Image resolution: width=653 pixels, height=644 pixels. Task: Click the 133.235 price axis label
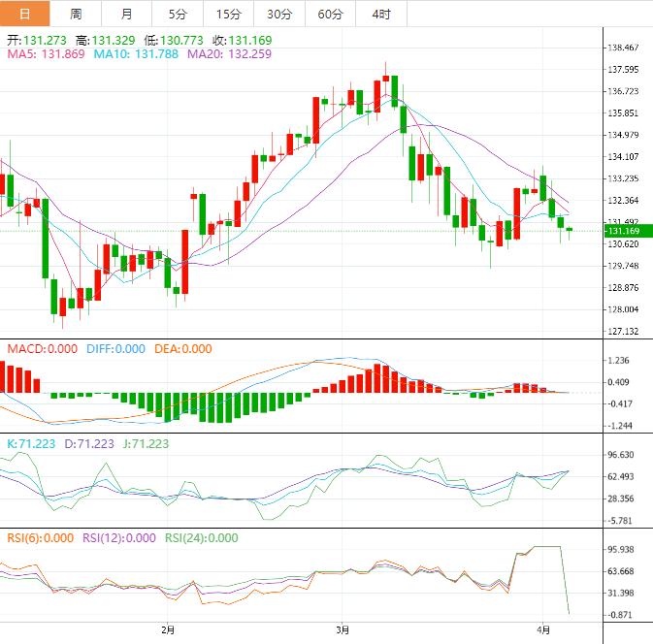click(623, 178)
